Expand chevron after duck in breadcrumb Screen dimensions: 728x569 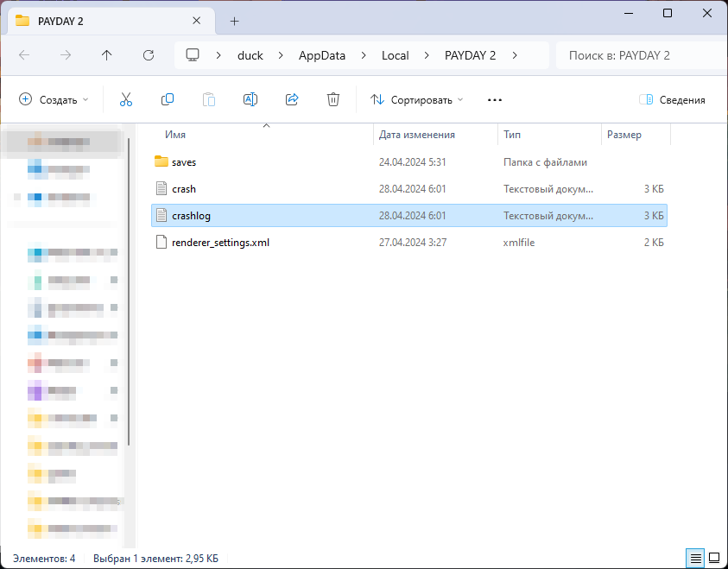(281, 56)
